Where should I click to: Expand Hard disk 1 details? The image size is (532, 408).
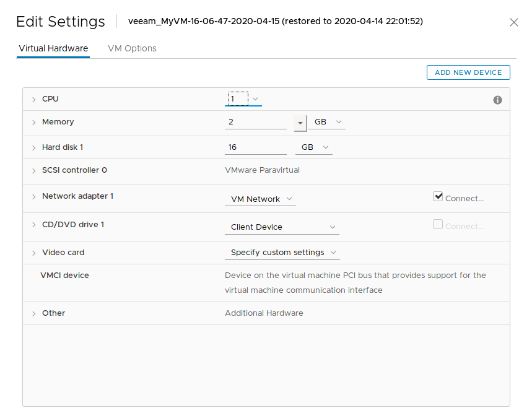click(x=34, y=148)
